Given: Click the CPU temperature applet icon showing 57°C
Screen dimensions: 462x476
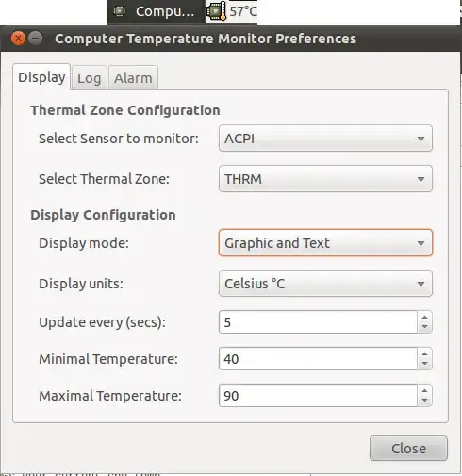Looking at the screenshot, I should point(216,11).
